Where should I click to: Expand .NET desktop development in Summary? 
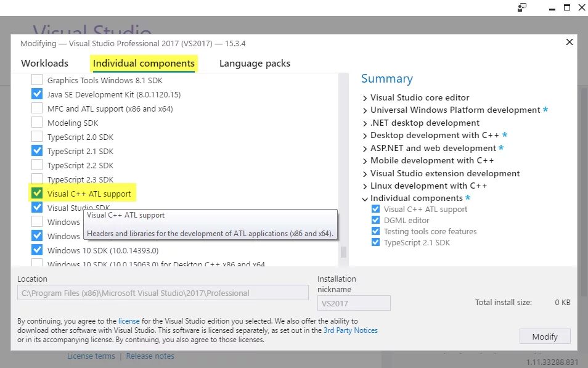coord(365,123)
